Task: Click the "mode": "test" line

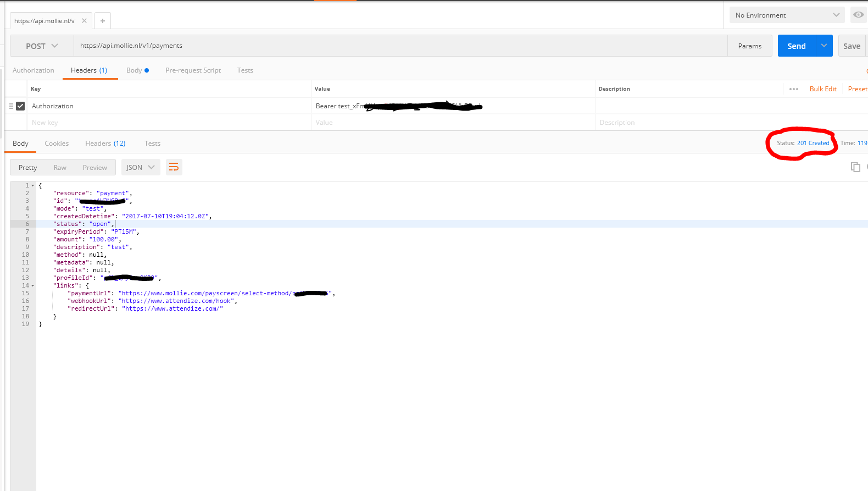Action: 80,209
